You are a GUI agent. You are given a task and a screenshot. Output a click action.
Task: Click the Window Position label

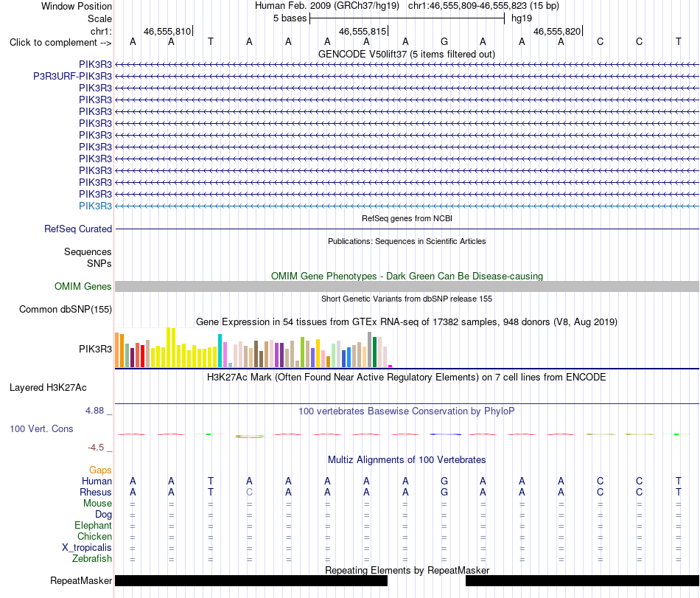coord(77,6)
